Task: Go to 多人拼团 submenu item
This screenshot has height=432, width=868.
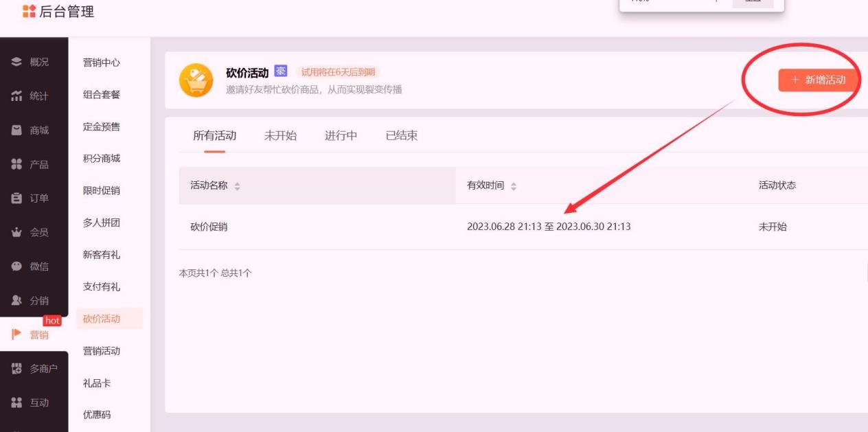Action: pyautogui.click(x=102, y=223)
